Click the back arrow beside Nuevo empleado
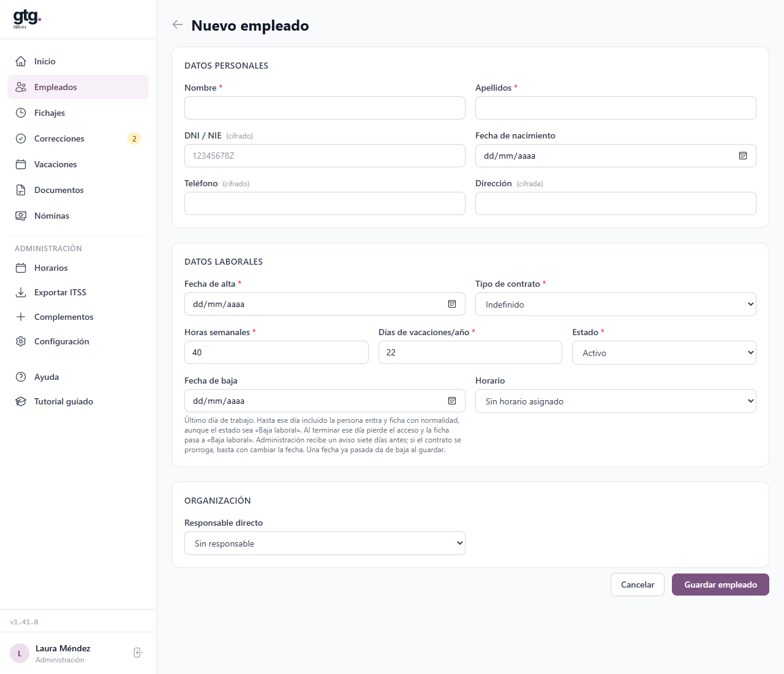Image resolution: width=784 pixels, height=674 pixels. (x=178, y=25)
